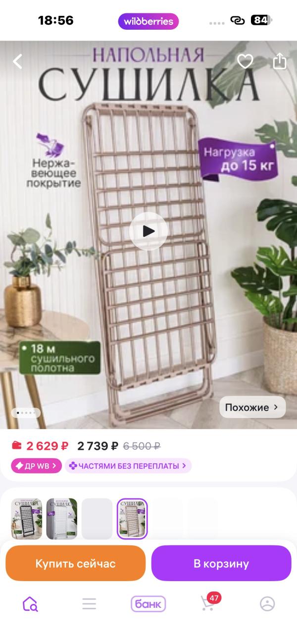This screenshot has height=644, width=297.
Task: Expand the ДР WB promo badge
Action: [x=36, y=466]
